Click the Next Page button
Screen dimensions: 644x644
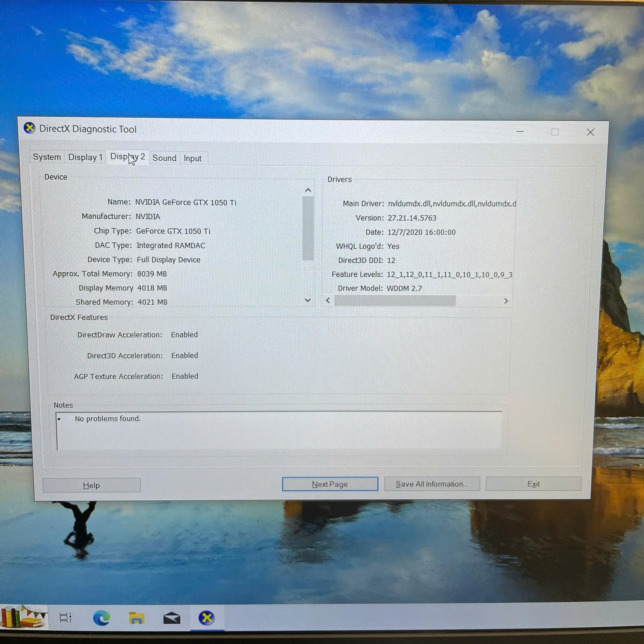click(330, 484)
